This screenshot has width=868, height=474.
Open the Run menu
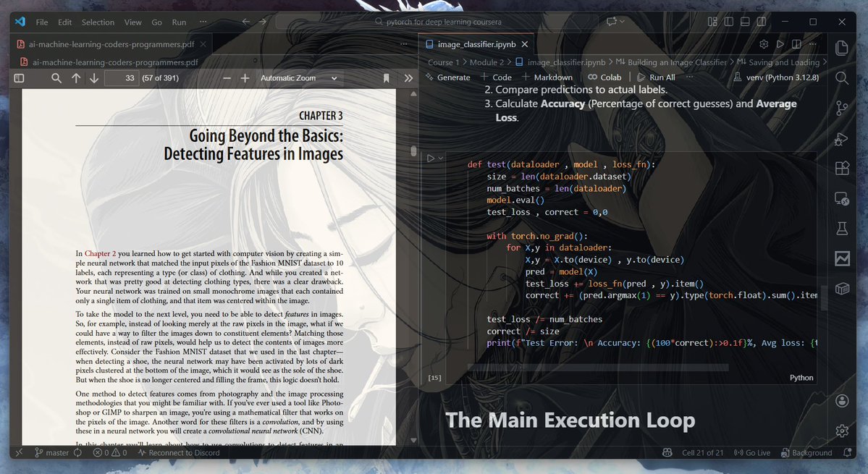pos(179,22)
